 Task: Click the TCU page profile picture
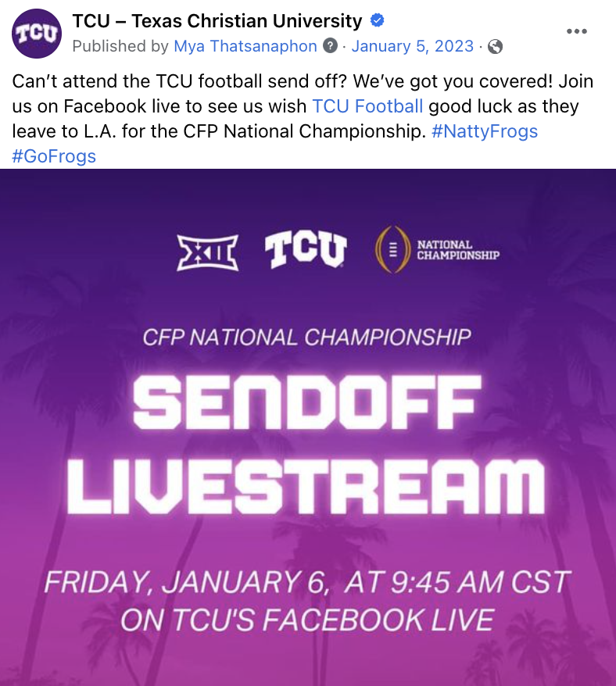(x=36, y=33)
